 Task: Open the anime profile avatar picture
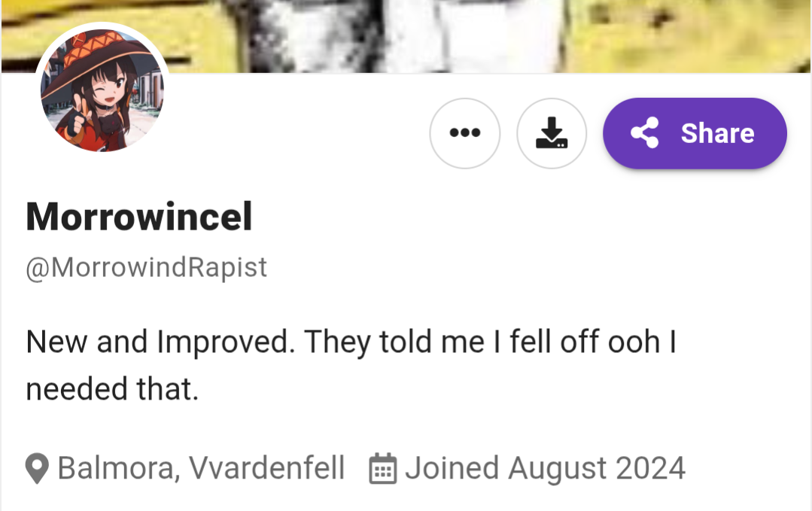tap(102, 90)
